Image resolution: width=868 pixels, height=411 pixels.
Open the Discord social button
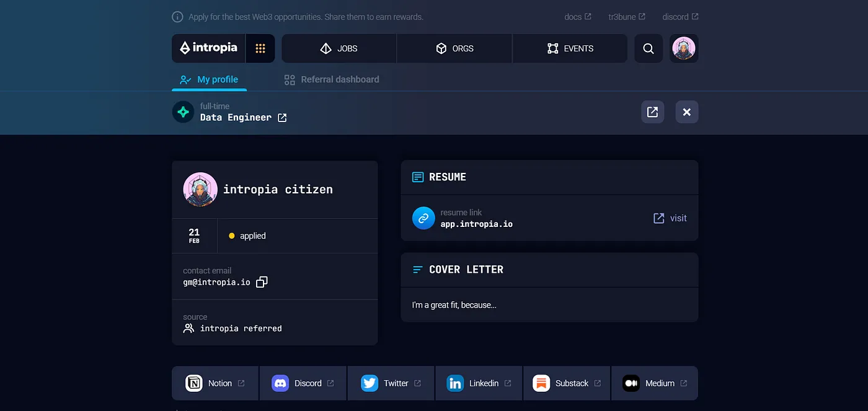303,383
